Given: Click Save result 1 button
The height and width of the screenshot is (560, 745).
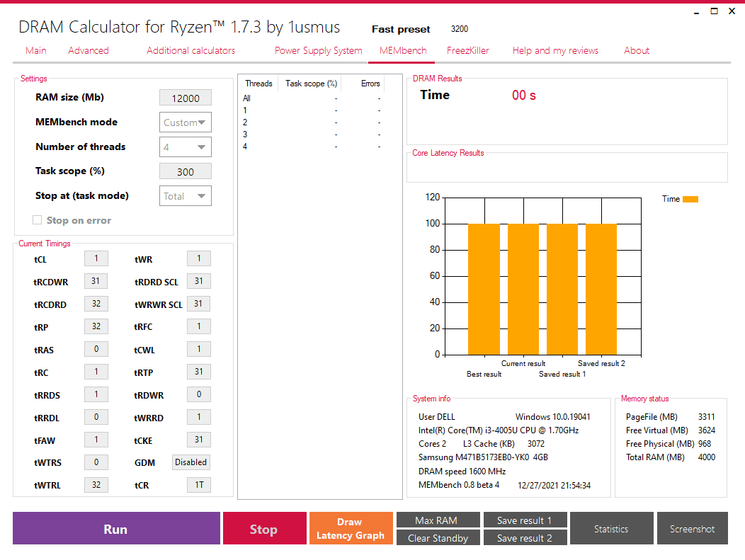Looking at the screenshot, I should pos(525,520).
